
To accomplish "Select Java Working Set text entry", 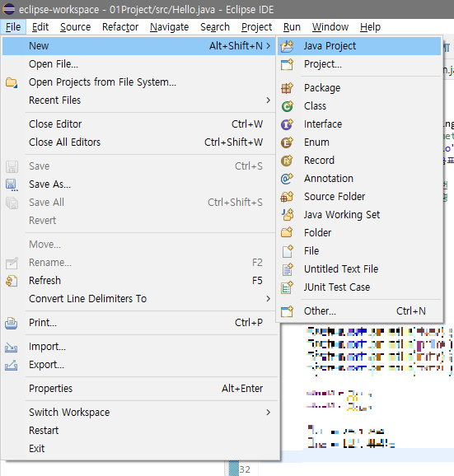I will (342, 215).
